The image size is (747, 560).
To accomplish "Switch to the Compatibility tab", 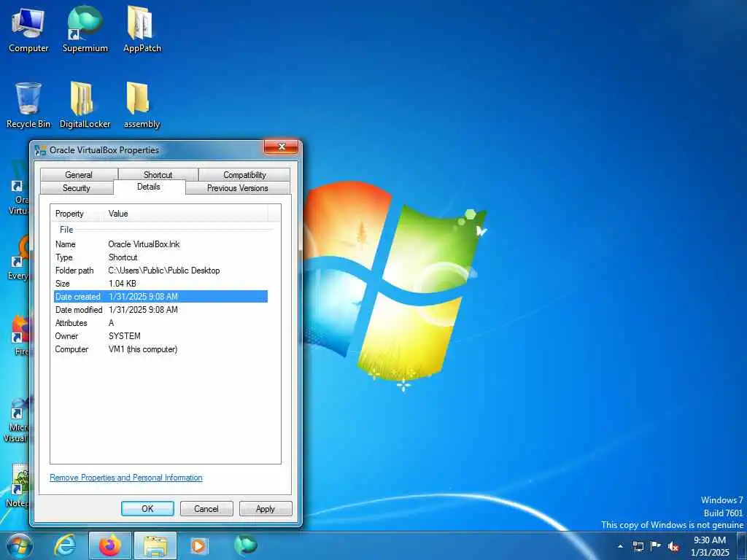I will 244,175.
